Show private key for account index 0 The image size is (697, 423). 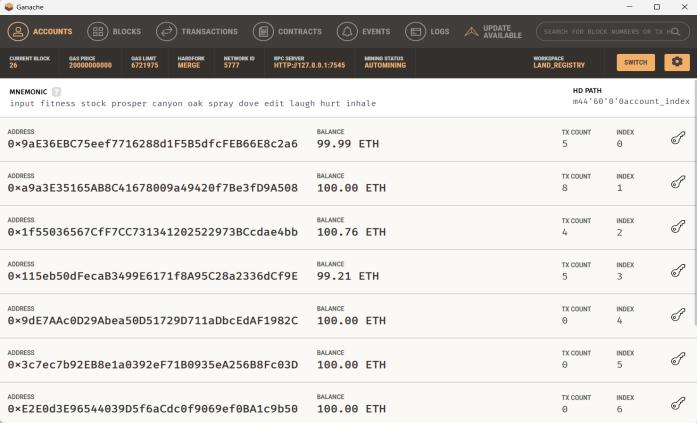[677, 138]
